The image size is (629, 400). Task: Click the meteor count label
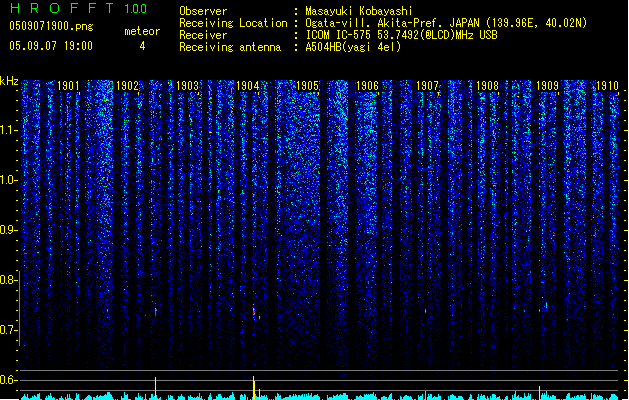(142, 31)
